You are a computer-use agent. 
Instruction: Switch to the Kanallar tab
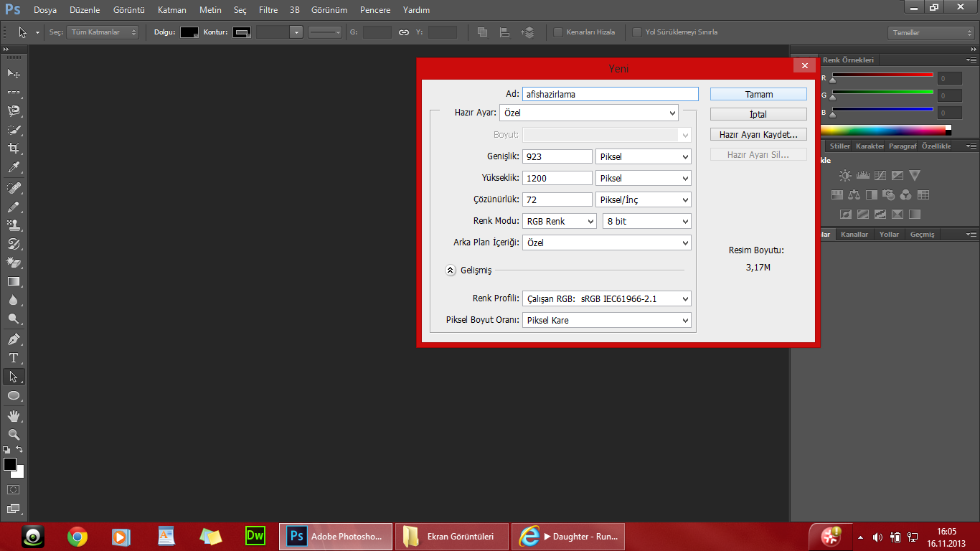854,234
